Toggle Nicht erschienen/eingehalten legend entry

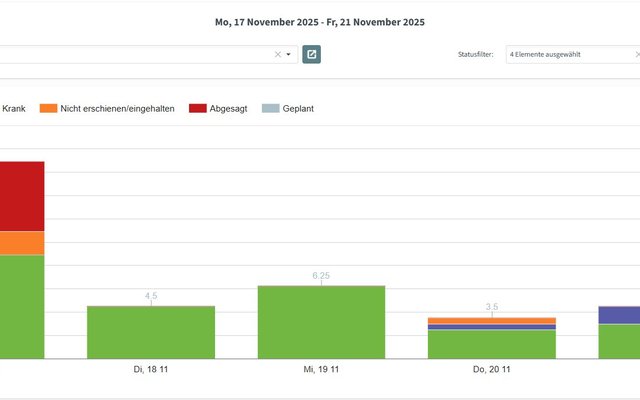(107, 109)
